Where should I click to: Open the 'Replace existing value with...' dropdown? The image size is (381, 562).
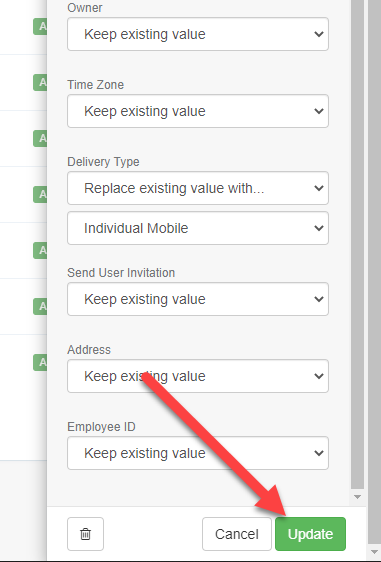point(198,188)
